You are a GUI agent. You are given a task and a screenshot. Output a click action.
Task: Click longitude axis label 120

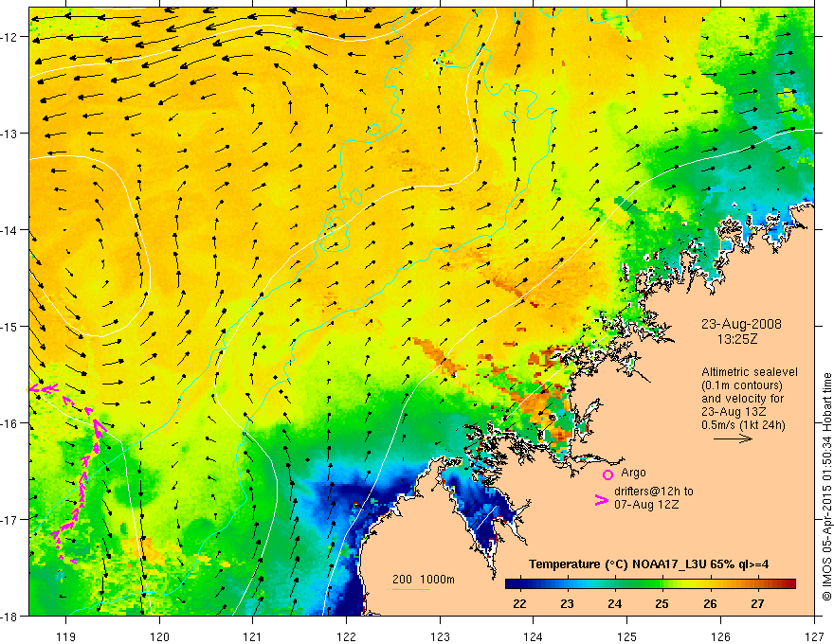coord(159,636)
